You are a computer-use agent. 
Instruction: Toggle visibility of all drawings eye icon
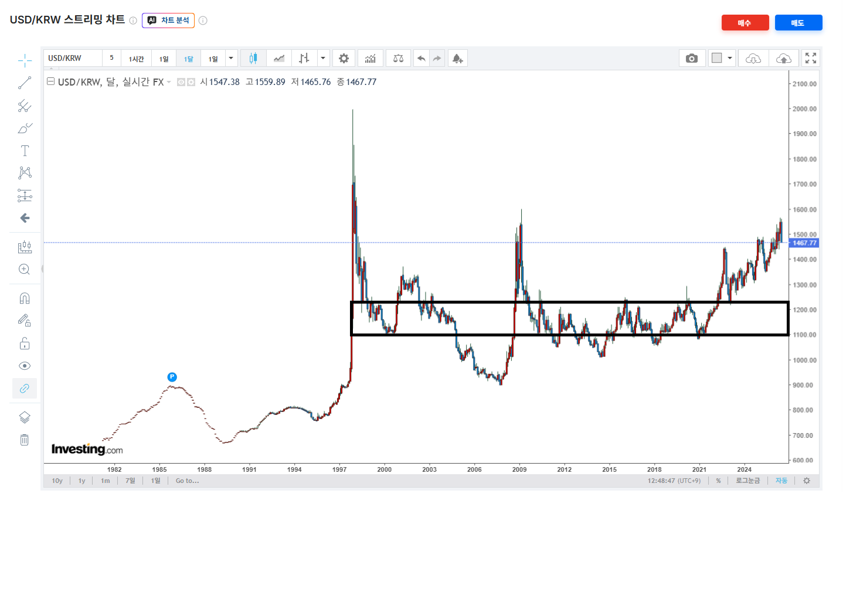tap(25, 366)
